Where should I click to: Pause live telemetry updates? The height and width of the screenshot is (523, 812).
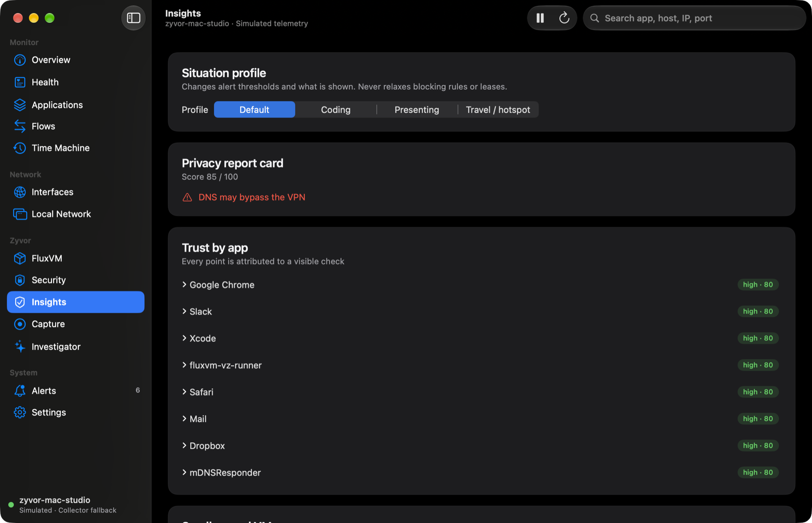pyautogui.click(x=540, y=18)
